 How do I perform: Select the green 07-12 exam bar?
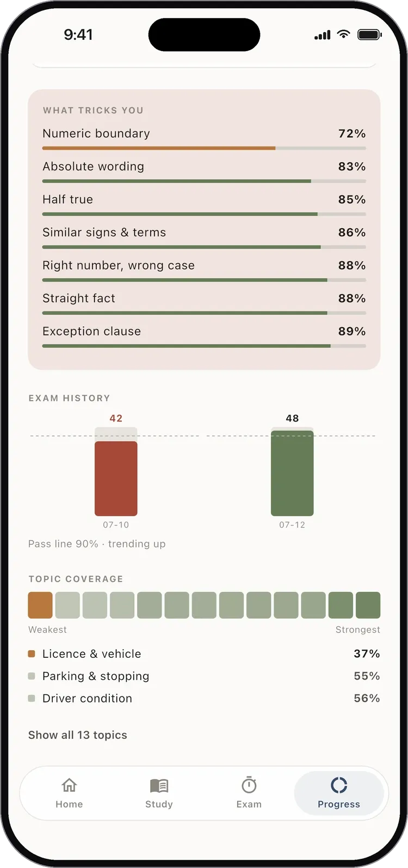pos(292,473)
